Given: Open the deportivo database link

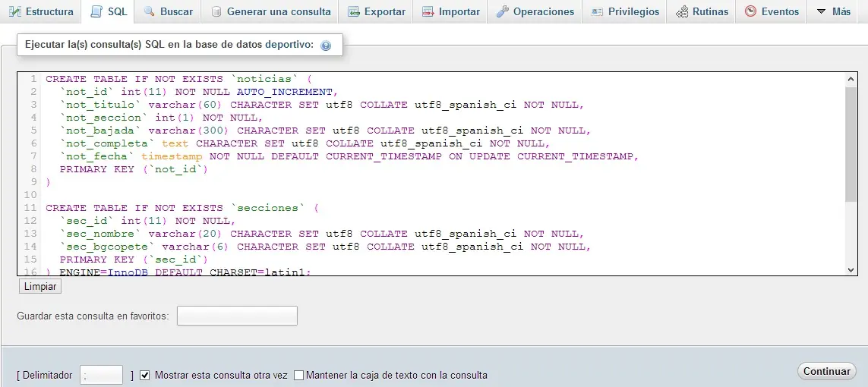Looking at the screenshot, I should (288, 45).
